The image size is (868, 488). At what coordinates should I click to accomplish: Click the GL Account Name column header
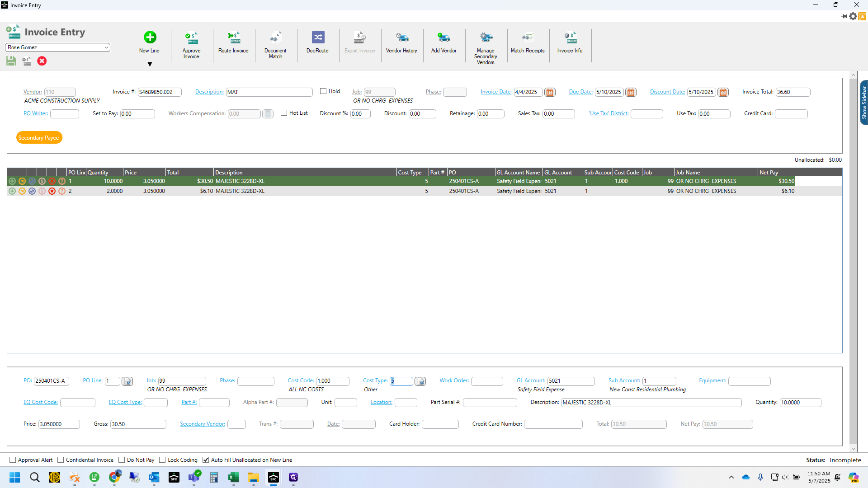[x=519, y=172]
